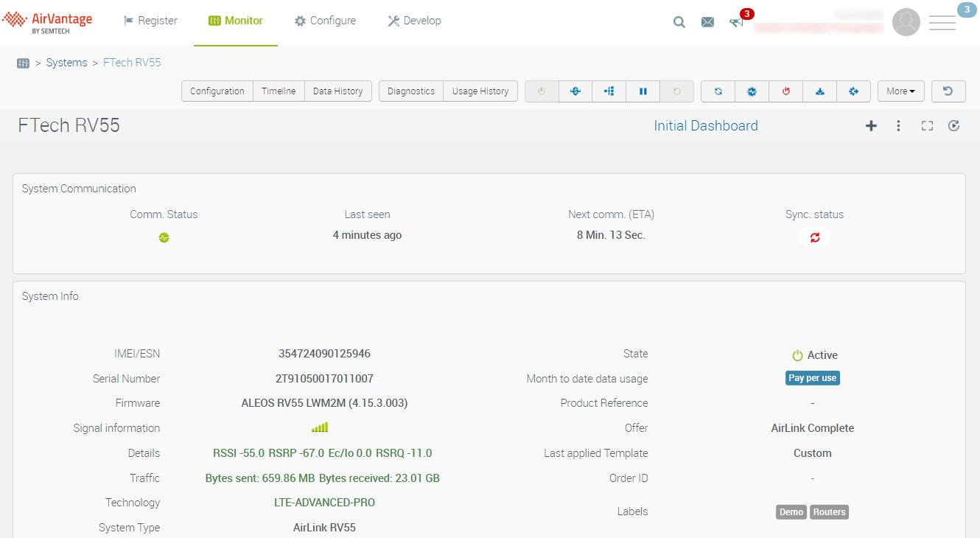Open announcements megaphone with 3 badge

[736, 22]
